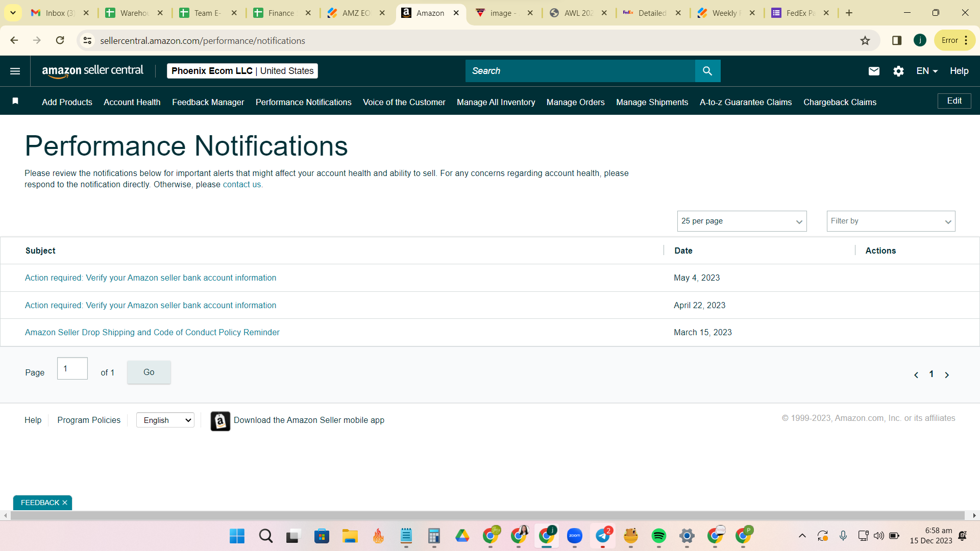Click the page number input box
Screen dimensions: 980x551
[x=72, y=368]
